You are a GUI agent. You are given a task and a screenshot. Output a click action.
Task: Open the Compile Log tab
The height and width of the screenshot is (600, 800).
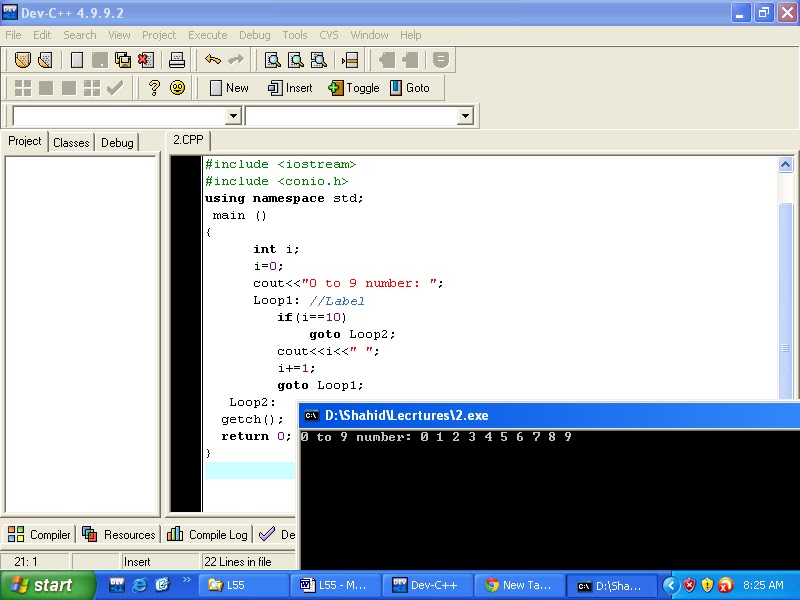pyautogui.click(x=208, y=535)
